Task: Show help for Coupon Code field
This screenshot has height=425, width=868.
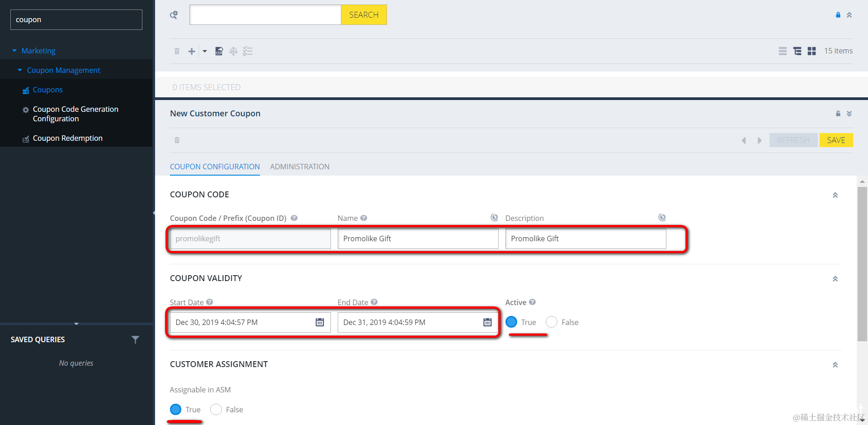Action: click(x=294, y=218)
